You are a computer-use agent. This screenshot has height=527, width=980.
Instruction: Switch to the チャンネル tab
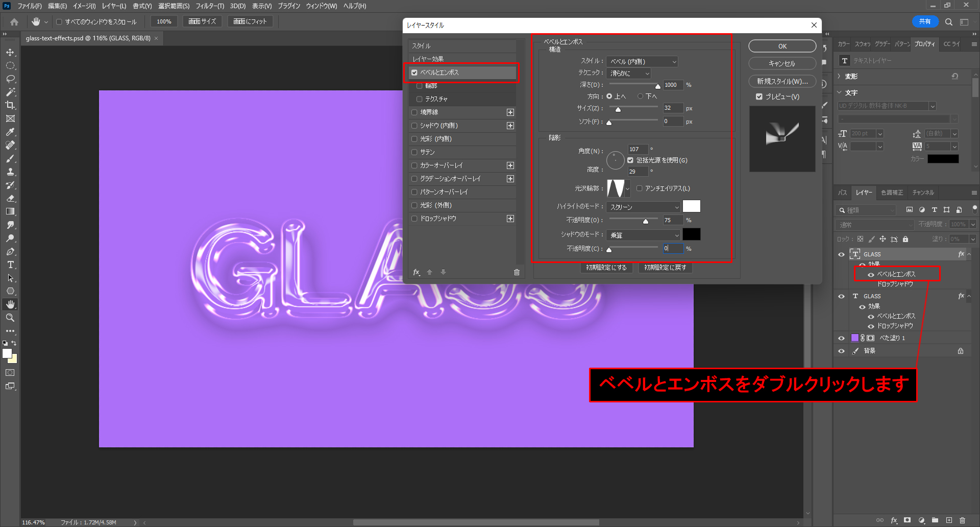(923, 193)
